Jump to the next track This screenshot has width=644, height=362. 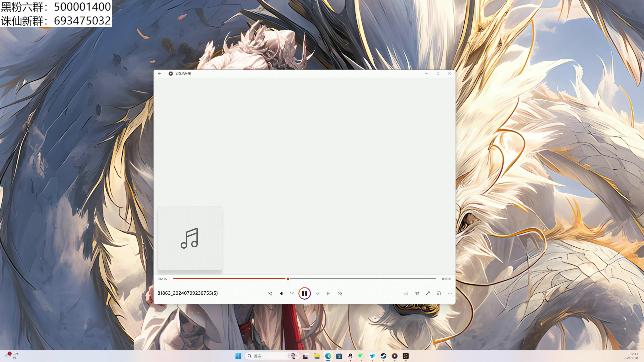click(x=328, y=293)
